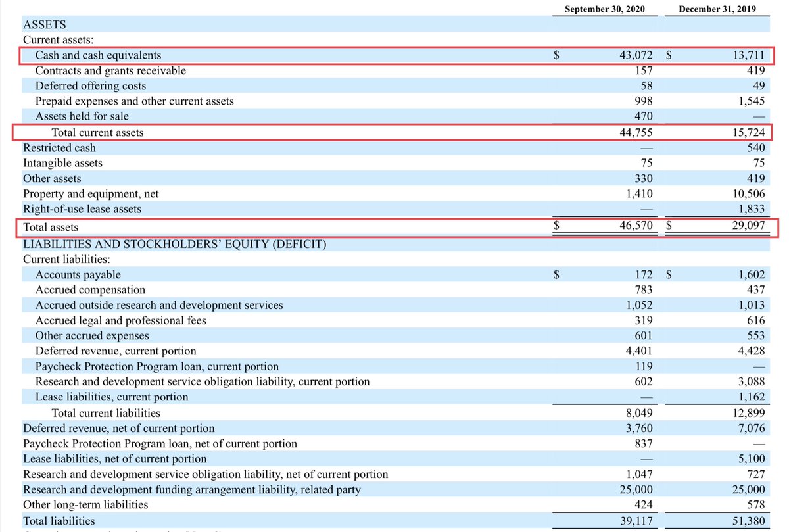This screenshot has width=789, height=532.
Task: Select deferred revenue value 4,401
Action: coord(638,351)
